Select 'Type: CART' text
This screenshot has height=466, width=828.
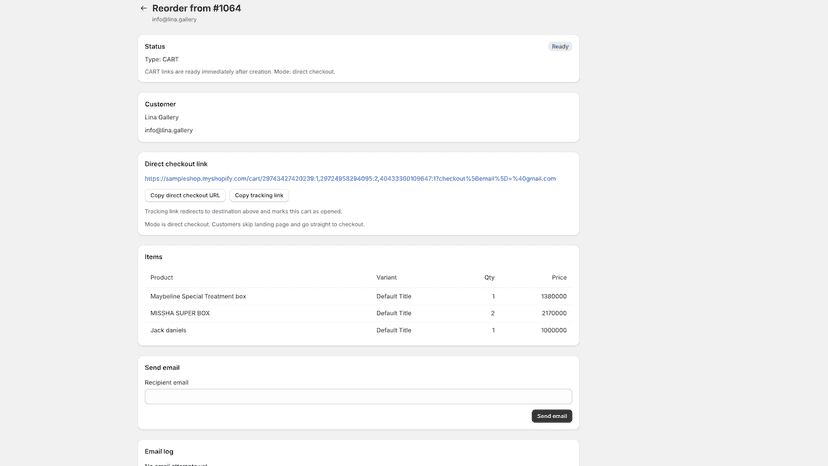(x=162, y=59)
